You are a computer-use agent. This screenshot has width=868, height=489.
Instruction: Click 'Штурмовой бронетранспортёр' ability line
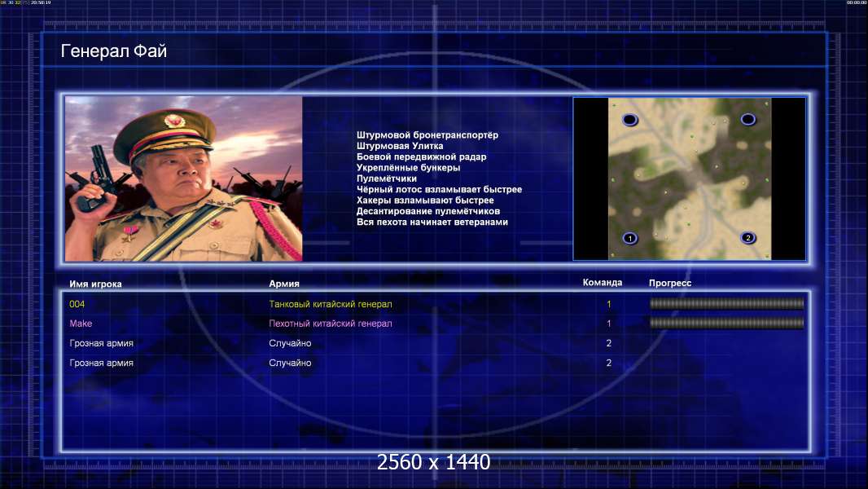[x=427, y=135]
